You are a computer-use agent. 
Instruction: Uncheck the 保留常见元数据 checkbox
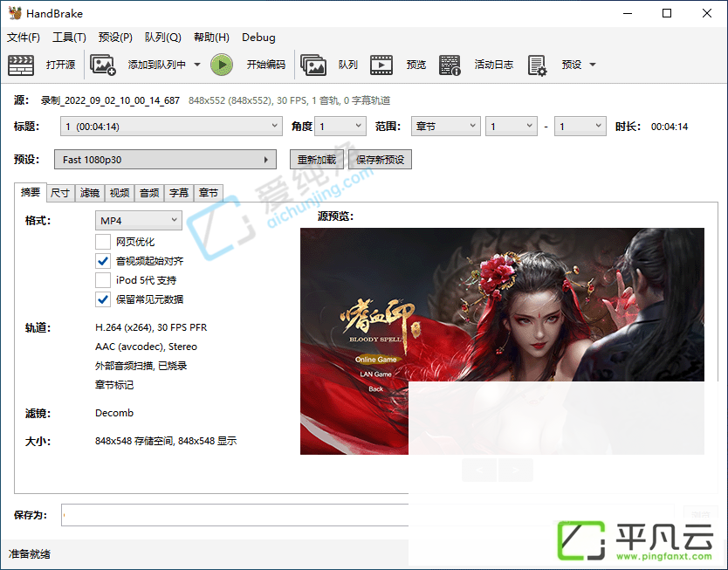[x=103, y=299]
